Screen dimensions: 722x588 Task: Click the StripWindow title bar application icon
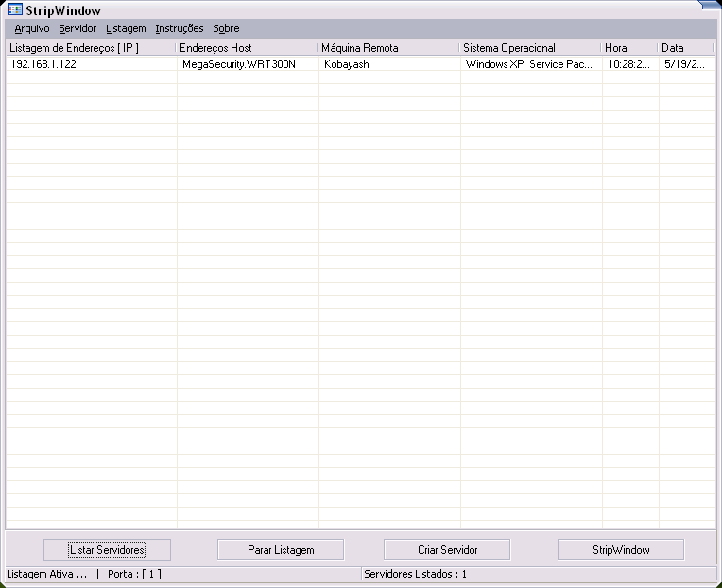coord(14,10)
